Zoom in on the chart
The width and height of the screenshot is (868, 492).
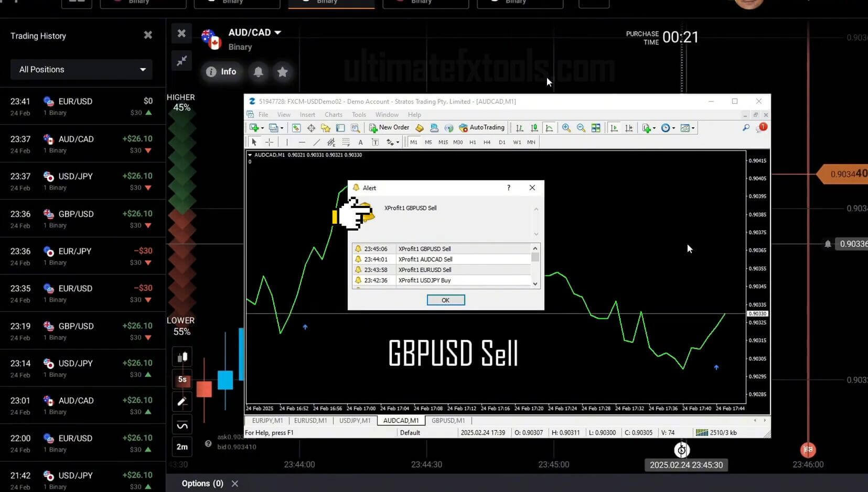(567, 127)
